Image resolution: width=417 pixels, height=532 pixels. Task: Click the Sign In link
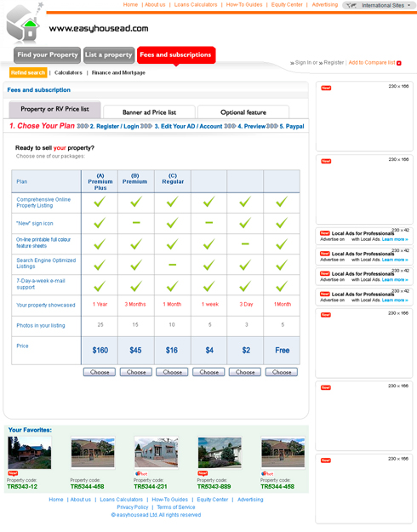pyautogui.click(x=301, y=63)
